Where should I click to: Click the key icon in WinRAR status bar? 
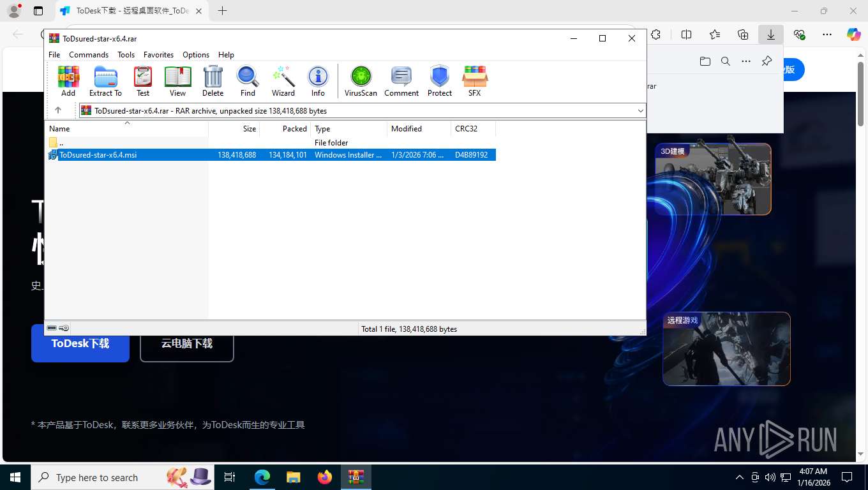(64, 328)
